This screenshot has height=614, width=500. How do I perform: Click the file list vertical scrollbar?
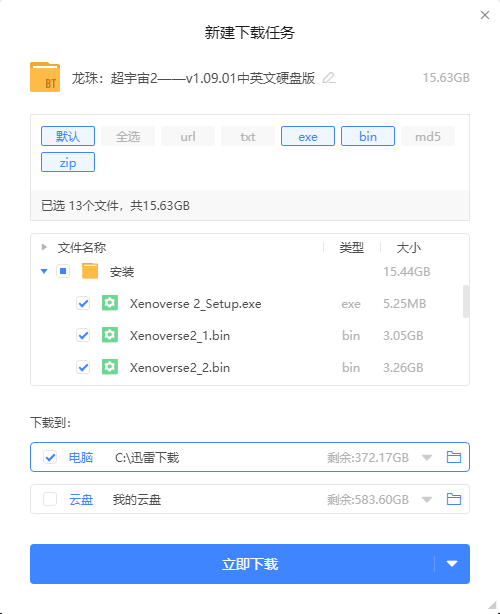click(x=466, y=302)
